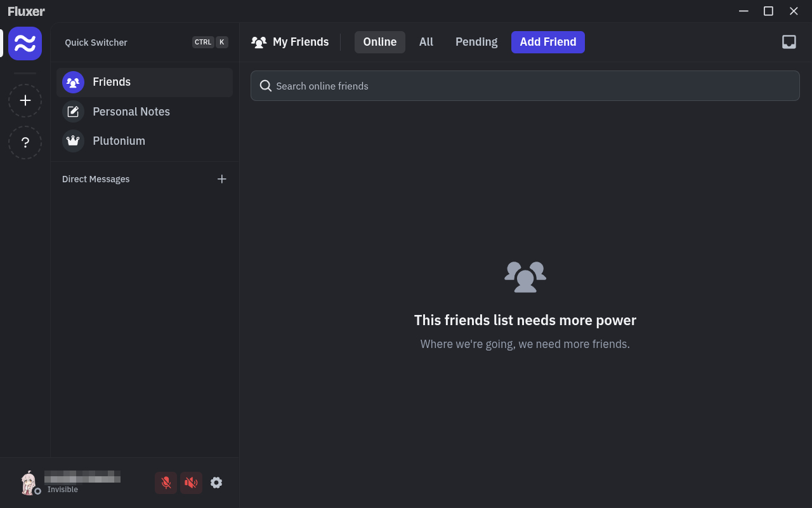Open user settings gear icon
The width and height of the screenshot is (812, 508).
point(216,483)
